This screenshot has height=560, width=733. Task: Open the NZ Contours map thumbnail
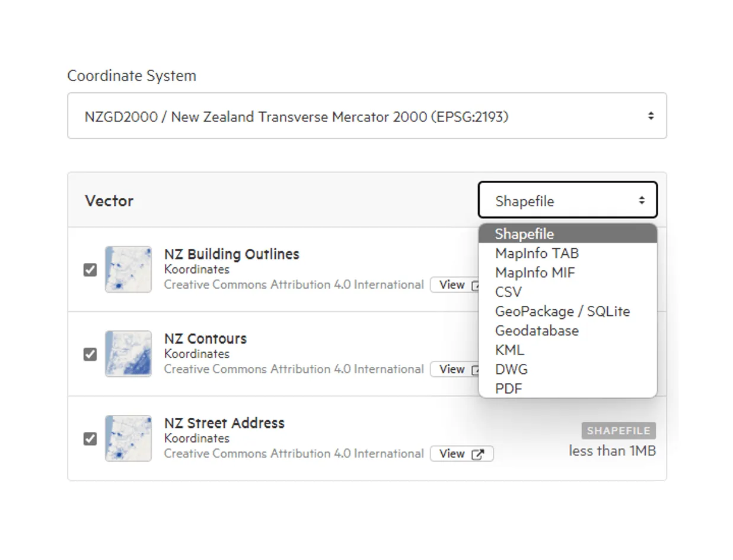[128, 354]
